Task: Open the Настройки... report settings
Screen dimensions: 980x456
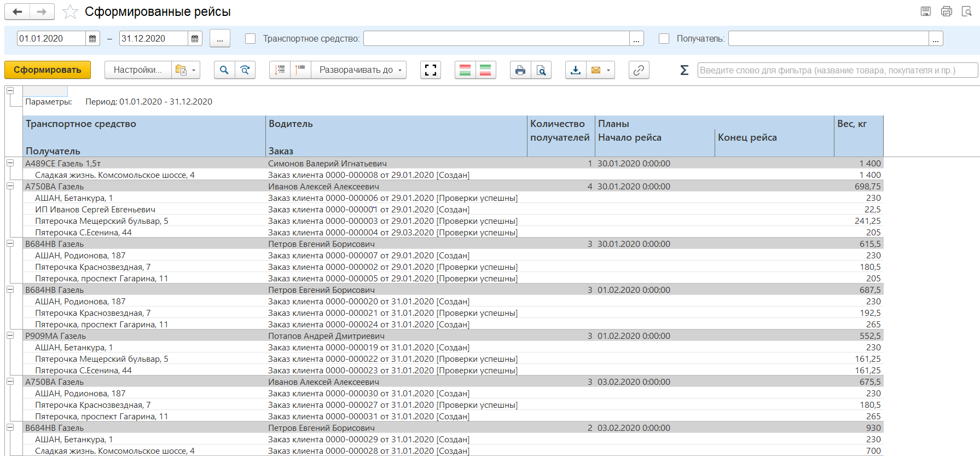Action: click(x=137, y=70)
